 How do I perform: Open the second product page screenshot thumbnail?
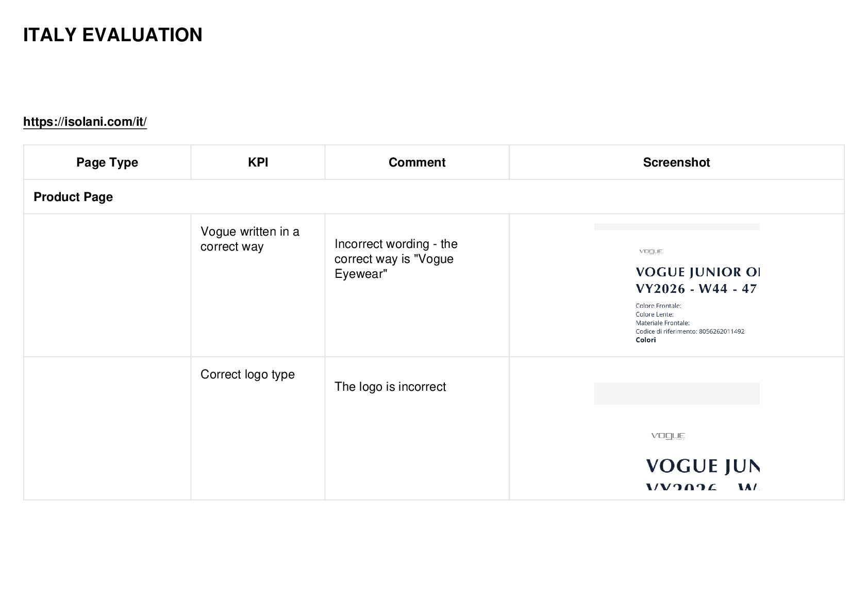point(677,436)
